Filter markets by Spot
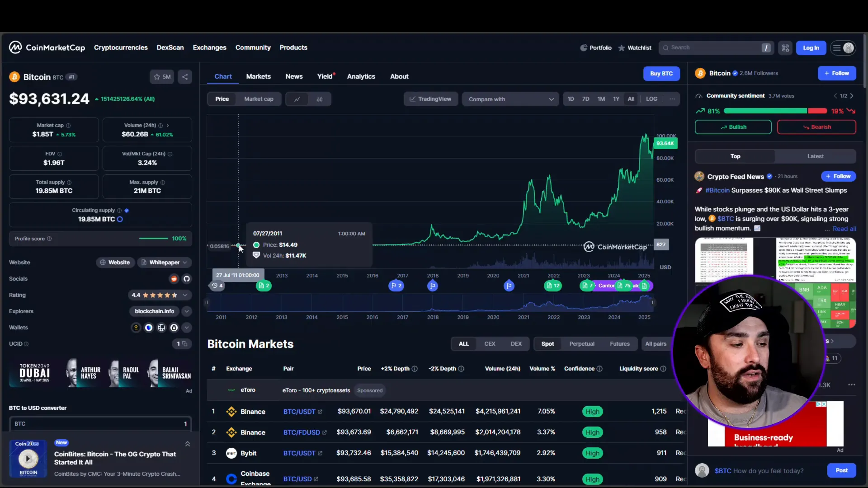Screen dimensions: 868x488 click(547, 344)
